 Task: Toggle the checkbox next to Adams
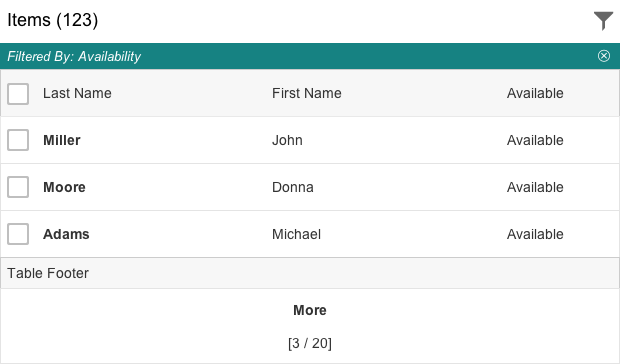pos(18,234)
